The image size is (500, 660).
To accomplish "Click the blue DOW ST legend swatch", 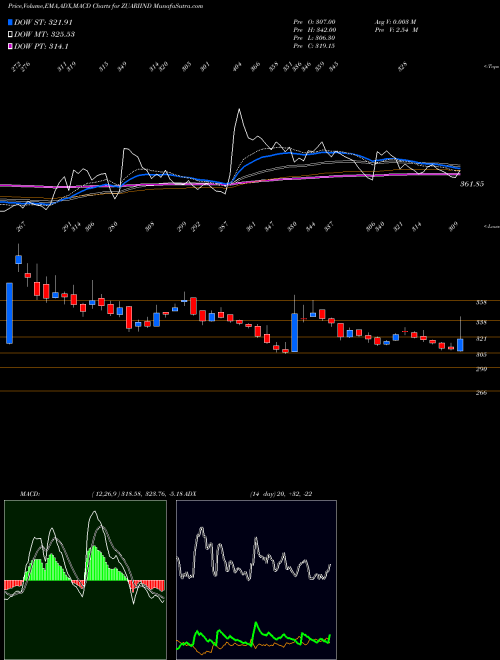I will pyautogui.click(x=10, y=22).
